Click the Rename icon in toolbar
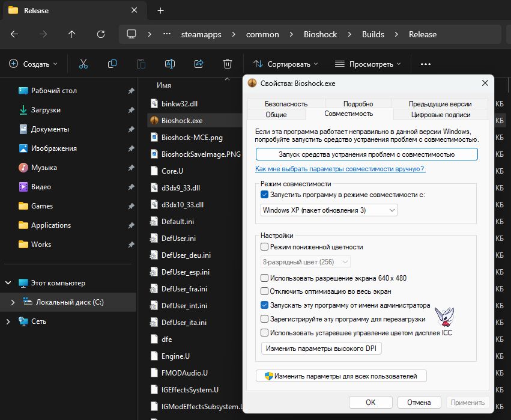This screenshot has height=420, width=511. coord(170,64)
